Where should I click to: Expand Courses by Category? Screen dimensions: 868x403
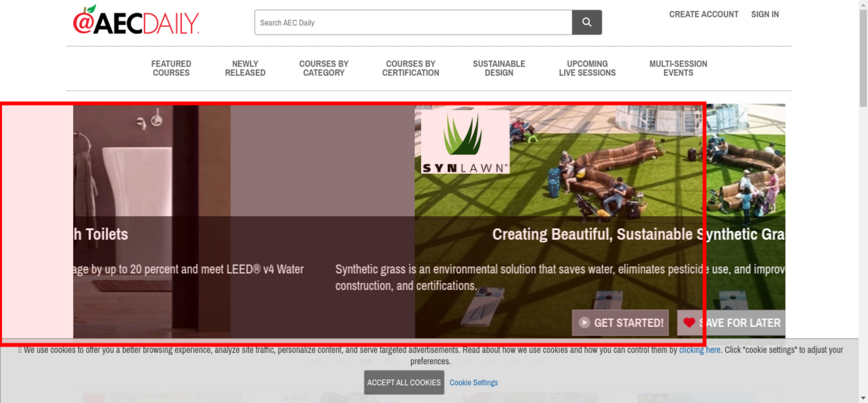click(324, 69)
